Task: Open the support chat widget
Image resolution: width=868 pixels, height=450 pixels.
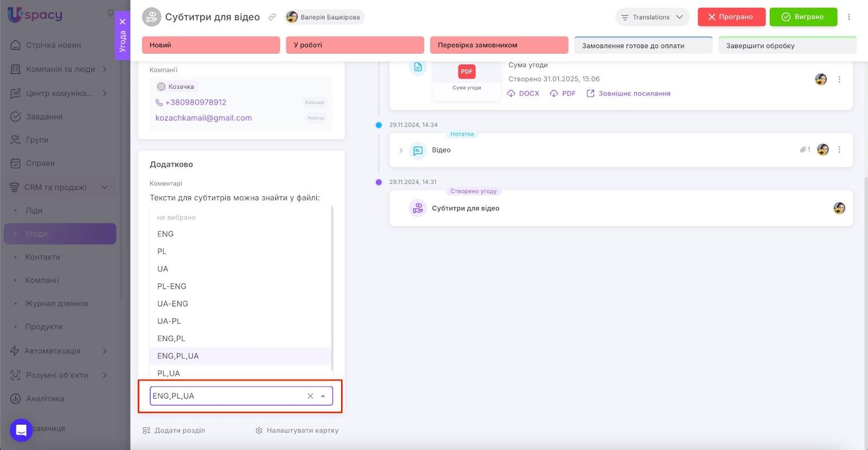Action: [x=21, y=430]
